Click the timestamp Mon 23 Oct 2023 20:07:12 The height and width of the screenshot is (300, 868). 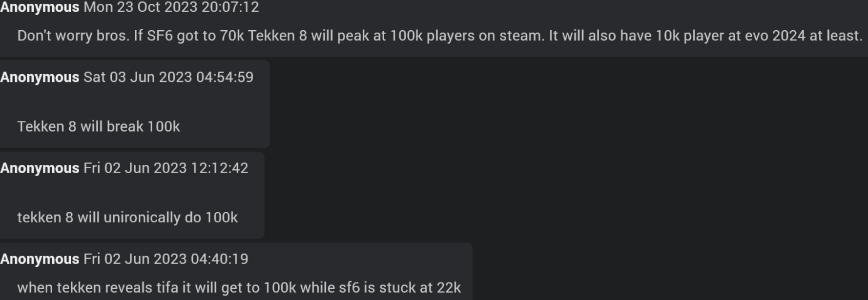(171, 7)
